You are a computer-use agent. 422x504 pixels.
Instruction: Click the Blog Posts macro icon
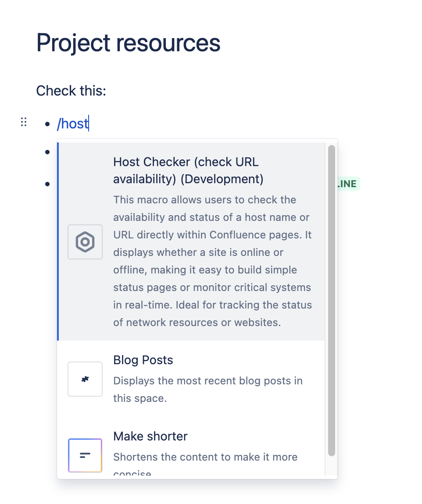pos(85,379)
